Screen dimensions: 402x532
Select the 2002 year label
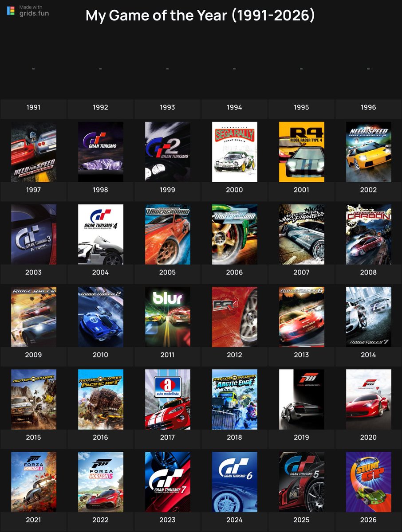click(x=369, y=190)
